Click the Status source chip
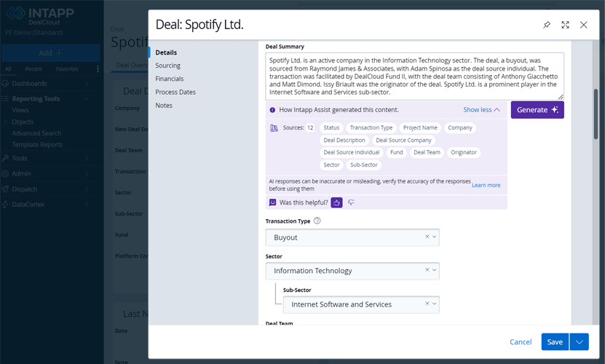This screenshot has height=364, width=605. point(331,128)
